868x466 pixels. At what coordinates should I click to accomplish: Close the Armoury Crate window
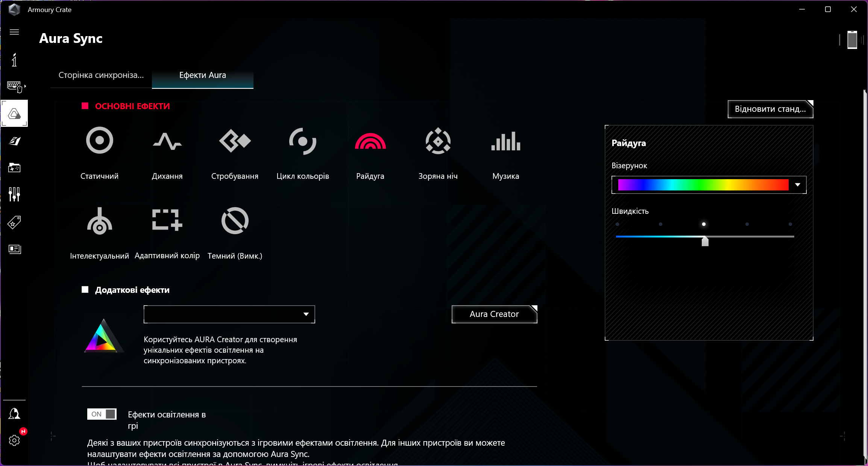point(854,9)
